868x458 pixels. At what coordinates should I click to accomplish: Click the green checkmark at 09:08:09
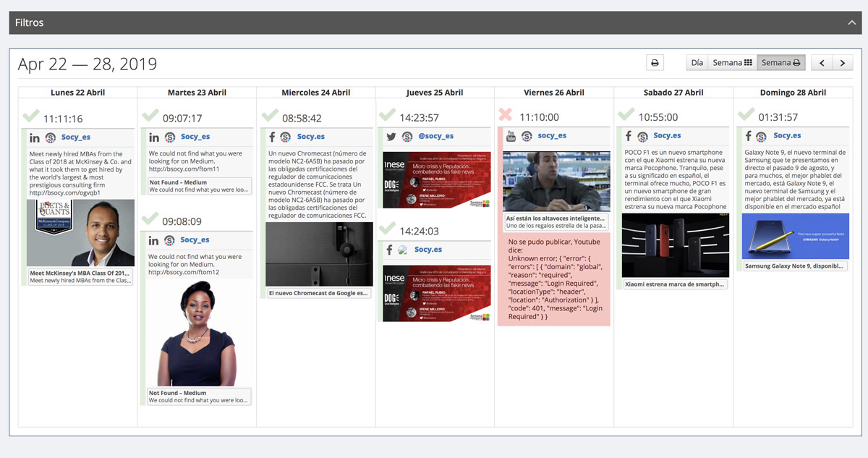click(x=150, y=219)
